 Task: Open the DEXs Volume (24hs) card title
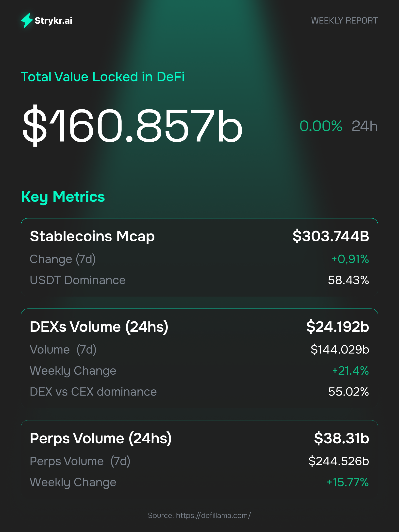[99, 327]
